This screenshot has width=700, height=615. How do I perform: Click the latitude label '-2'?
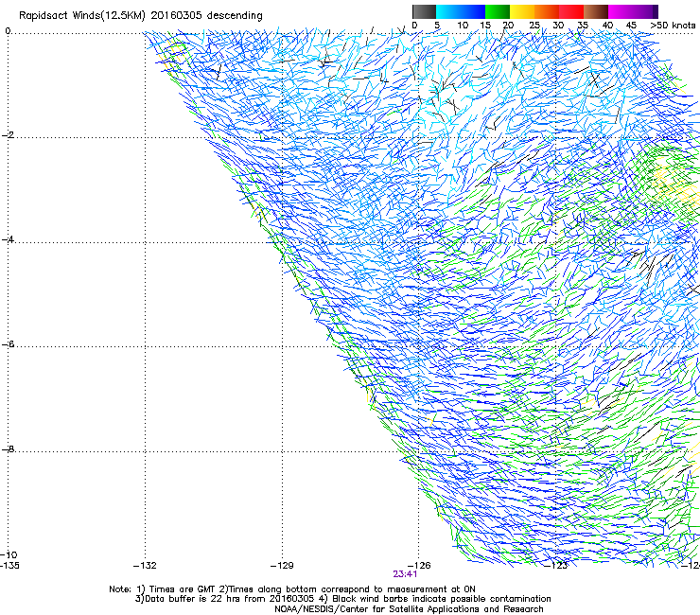[8, 135]
